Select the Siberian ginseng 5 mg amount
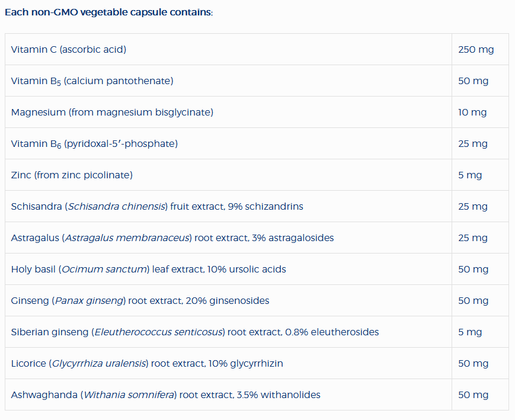Screen dimensions: 515x420 470,332
